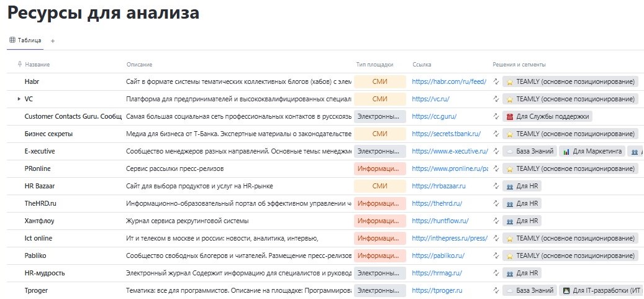Click the pin icon beside Название header
This screenshot has height=299, width=644.
click(x=20, y=65)
